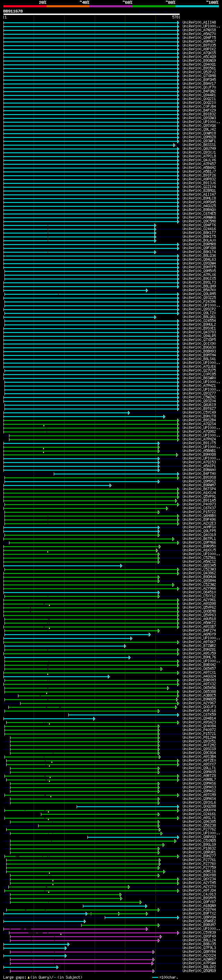Select hit label UniRef100_B8LQ36
Viewport: 222px width, 980px height.
[x=199, y=256]
